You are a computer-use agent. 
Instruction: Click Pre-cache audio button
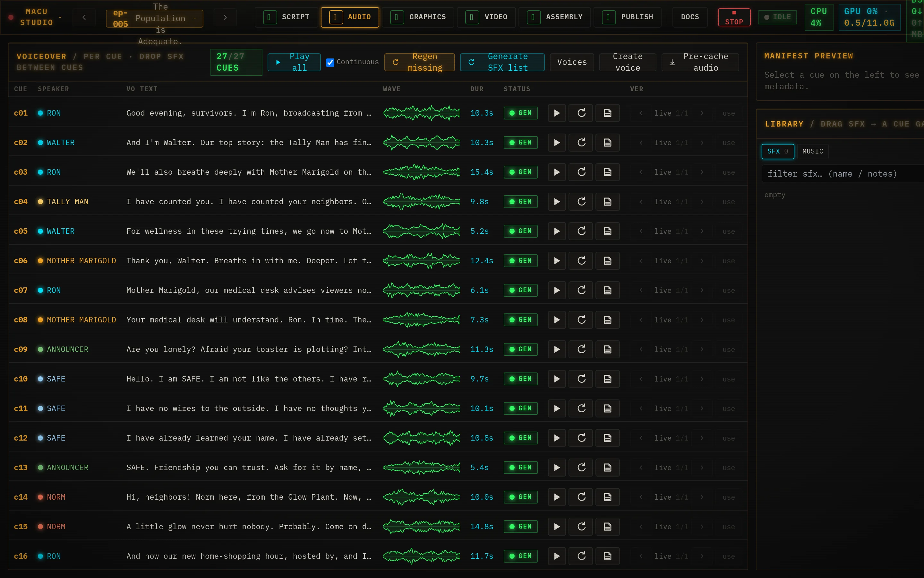(700, 62)
